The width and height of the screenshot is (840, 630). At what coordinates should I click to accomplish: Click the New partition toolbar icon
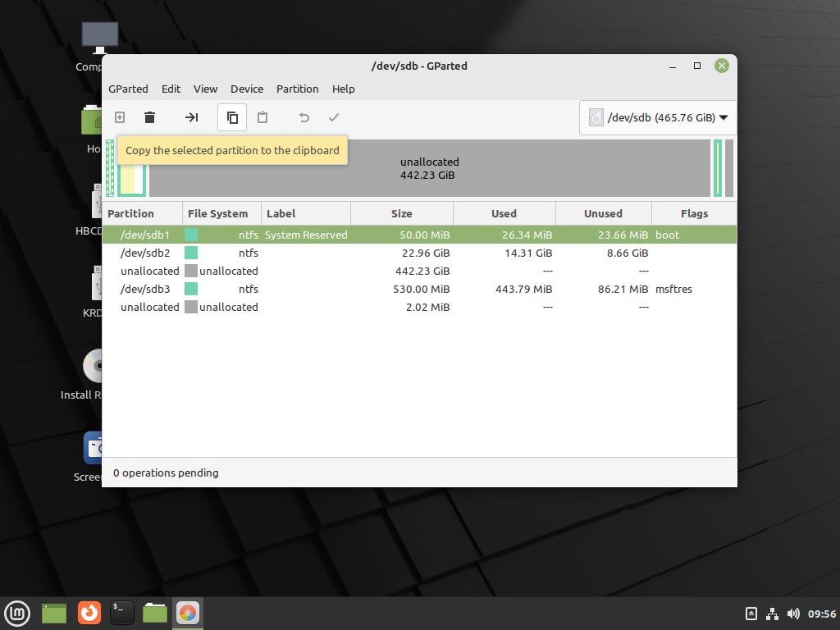coord(119,117)
